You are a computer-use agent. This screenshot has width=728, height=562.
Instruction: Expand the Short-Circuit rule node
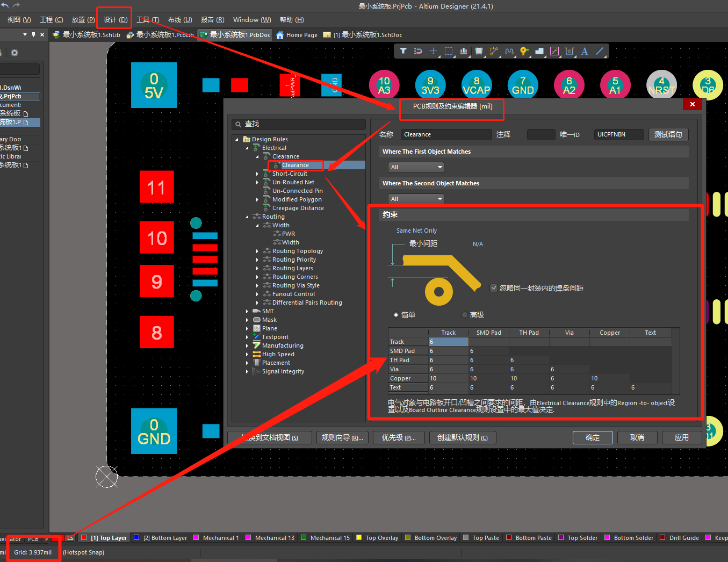(x=257, y=174)
